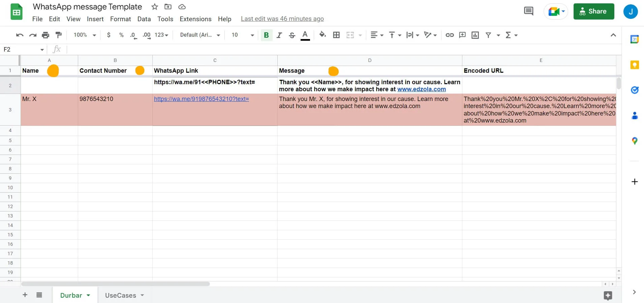Open filter views dropdown arrow
Image resolution: width=644 pixels, height=303 pixels.
pos(498,35)
